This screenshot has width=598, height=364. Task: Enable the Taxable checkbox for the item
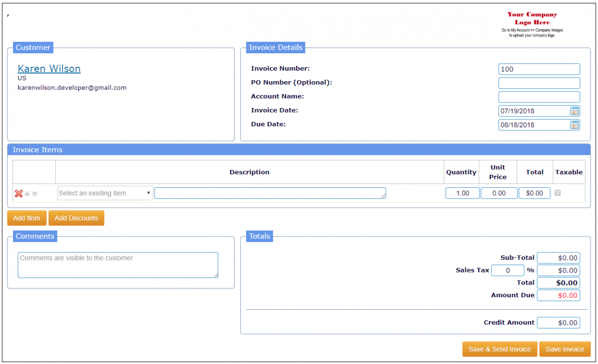[558, 193]
